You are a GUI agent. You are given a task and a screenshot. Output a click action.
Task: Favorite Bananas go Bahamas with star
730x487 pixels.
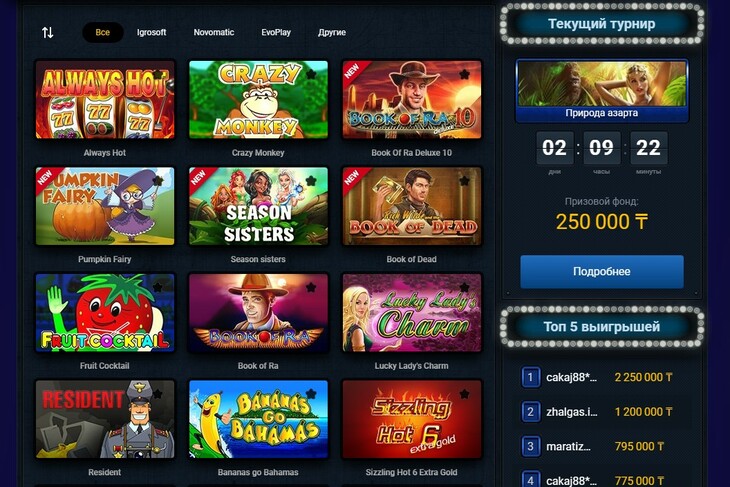[311, 394]
